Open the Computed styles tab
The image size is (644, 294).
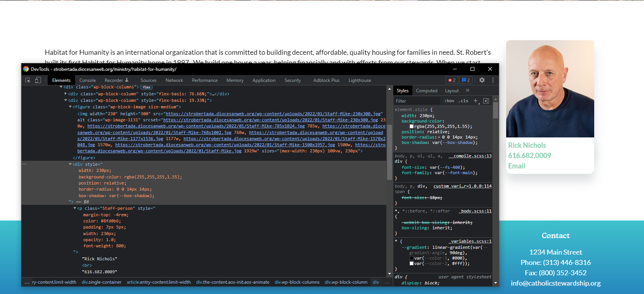[x=426, y=91]
